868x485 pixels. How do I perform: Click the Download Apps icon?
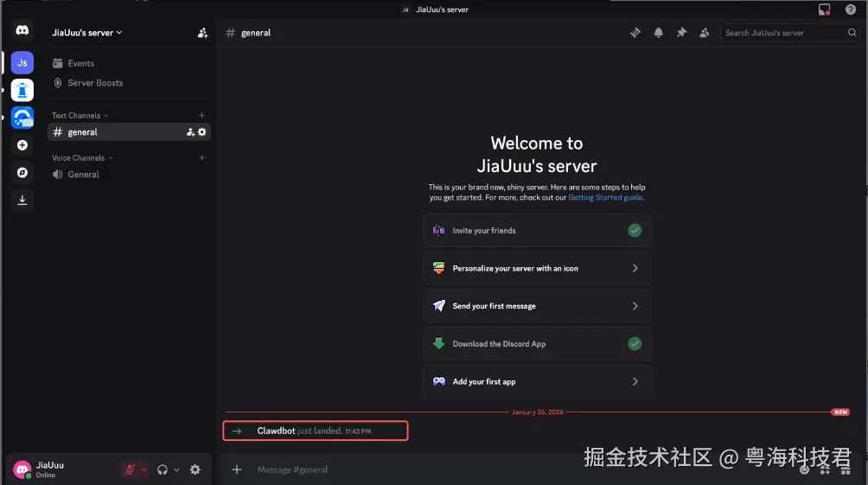pos(22,200)
